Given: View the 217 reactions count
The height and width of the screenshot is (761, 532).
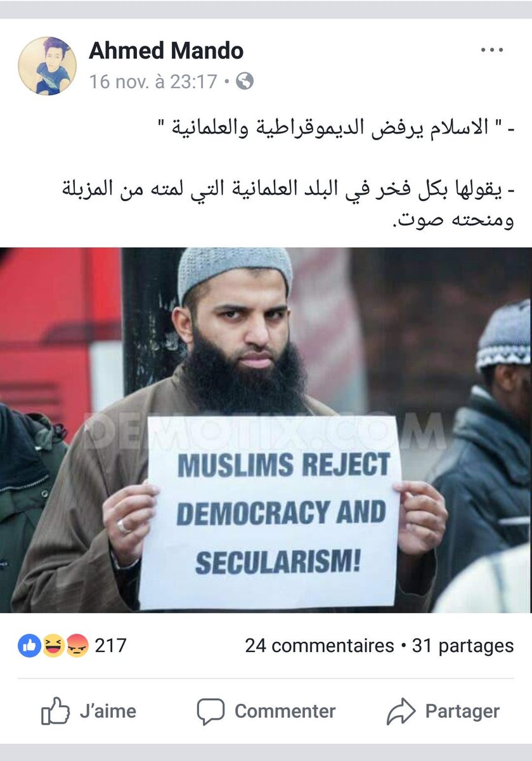Looking at the screenshot, I should [x=110, y=646].
